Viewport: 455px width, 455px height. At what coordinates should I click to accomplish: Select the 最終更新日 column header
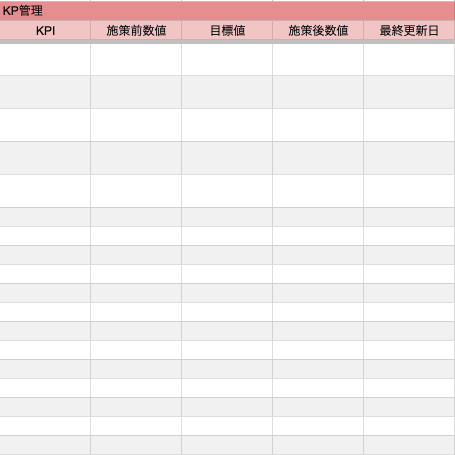pyautogui.click(x=409, y=31)
